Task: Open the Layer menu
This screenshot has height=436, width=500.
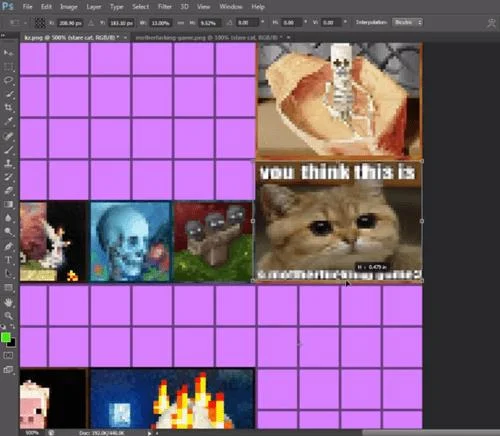Action: pos(94,7)
